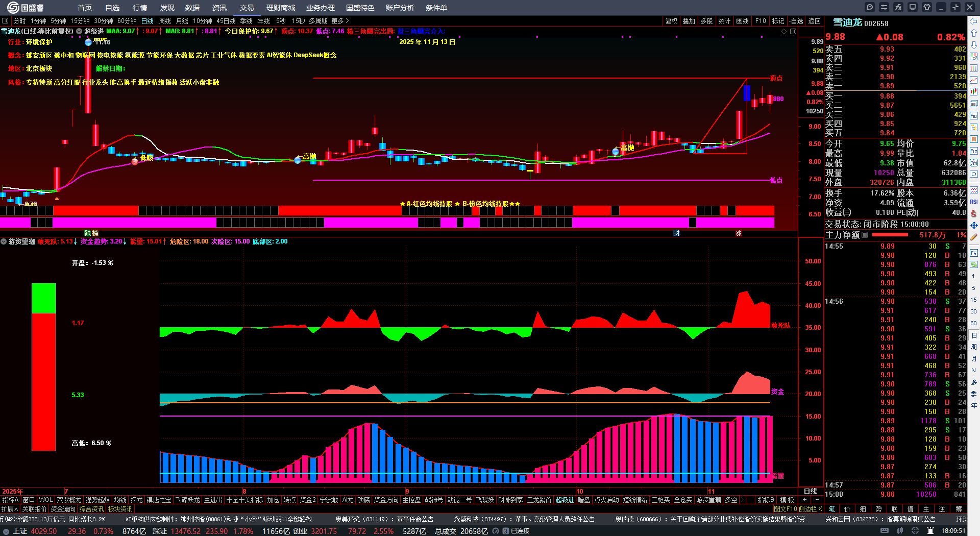Select the pencil drawing tool in sidebar
Screen dimensions: 980x536
click(x=974, y=237)
